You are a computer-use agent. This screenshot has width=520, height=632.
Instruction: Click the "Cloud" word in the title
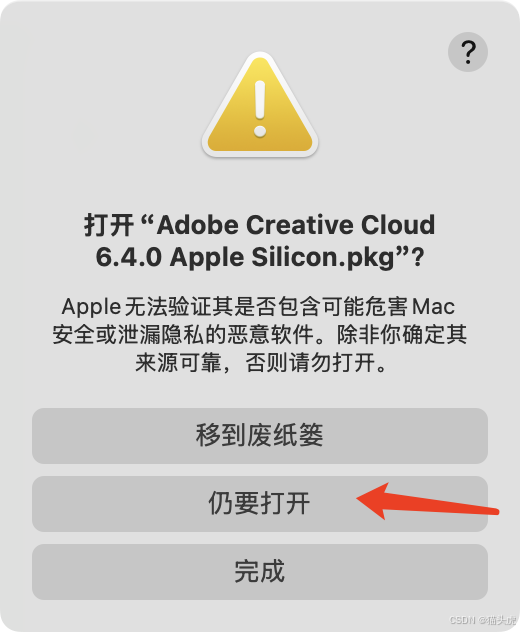[x=397, y=225]
